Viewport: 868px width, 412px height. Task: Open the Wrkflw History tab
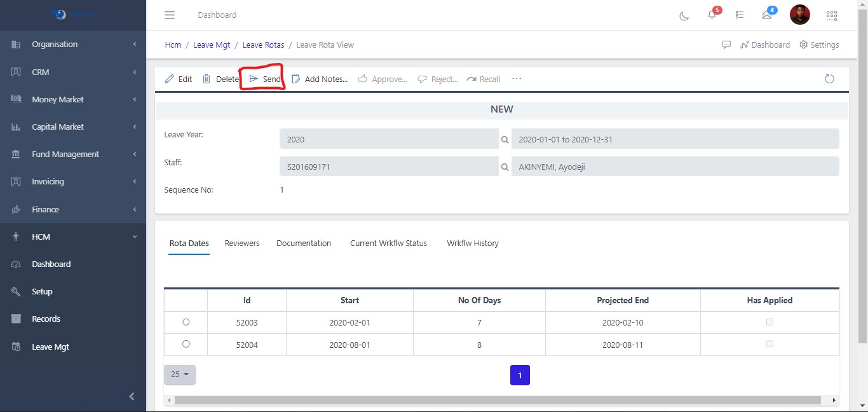[x=472, y=244]
